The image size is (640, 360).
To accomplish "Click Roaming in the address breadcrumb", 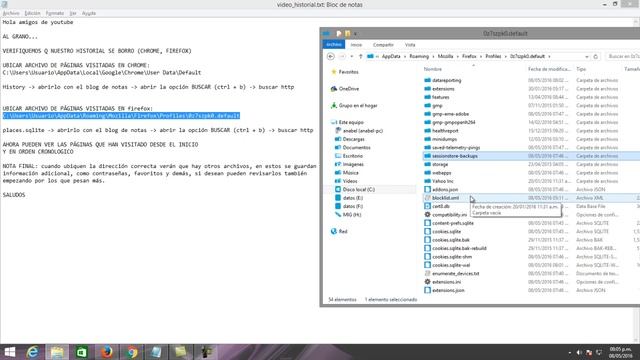I will 419,56.
